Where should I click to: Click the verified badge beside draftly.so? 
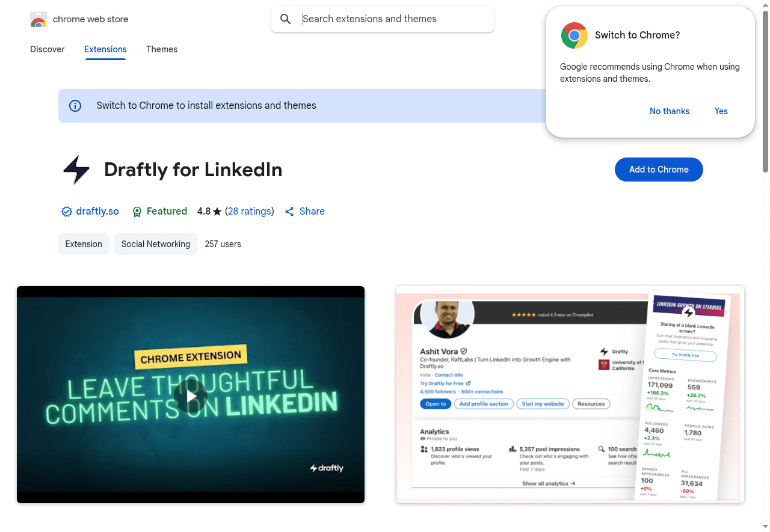[67, 212]
